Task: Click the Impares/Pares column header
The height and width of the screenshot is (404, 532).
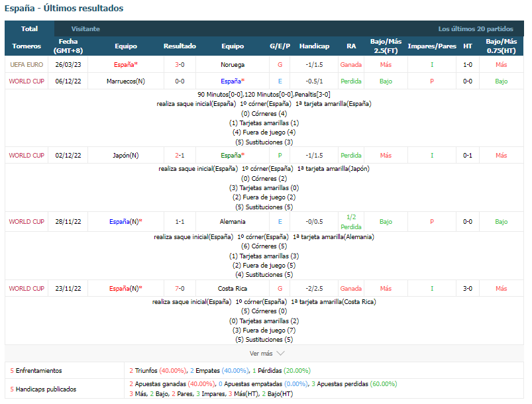Action: tap(431, 46)
